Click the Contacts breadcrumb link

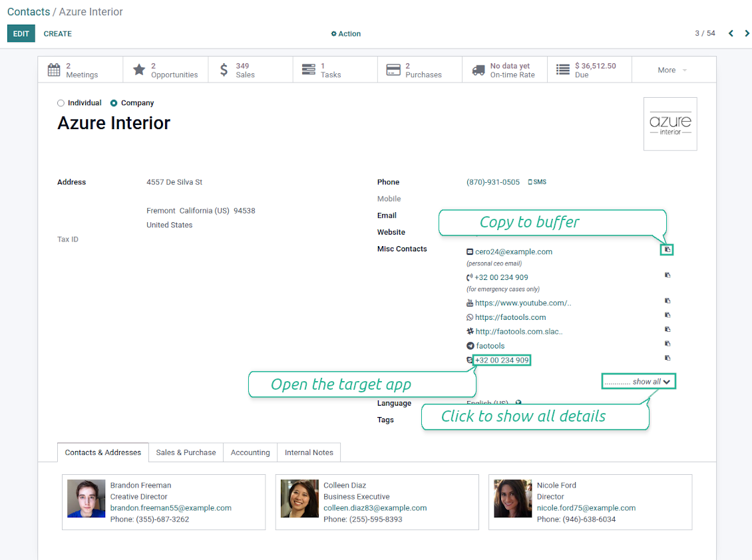[29, 12]
